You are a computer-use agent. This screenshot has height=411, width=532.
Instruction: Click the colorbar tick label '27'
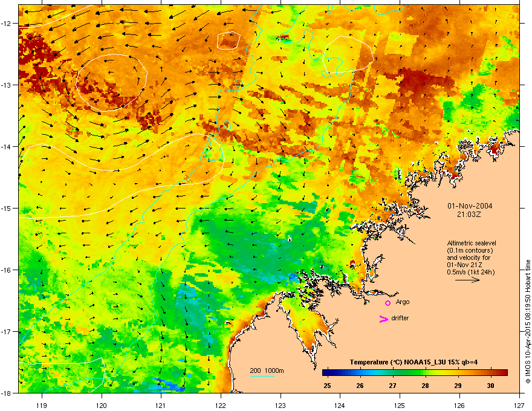392,386
